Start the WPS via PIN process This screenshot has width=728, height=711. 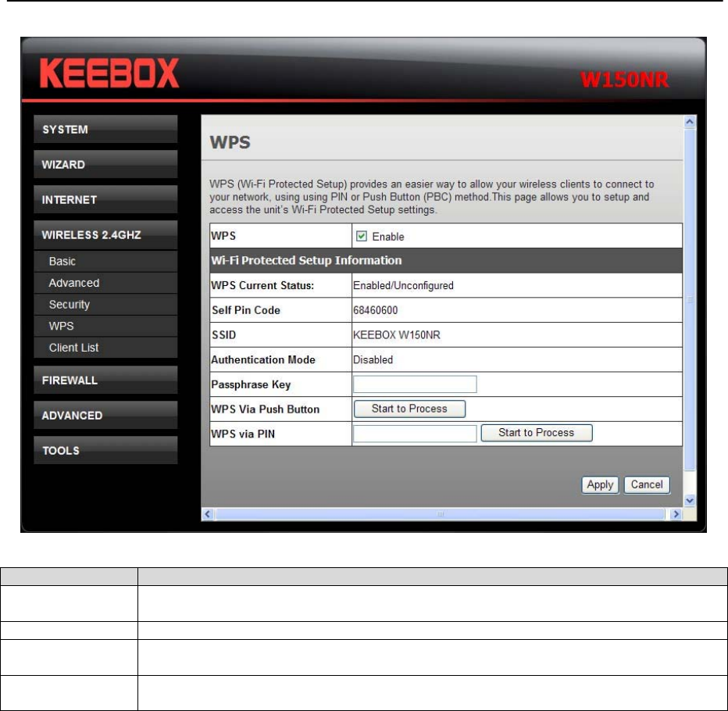[537, 433]
